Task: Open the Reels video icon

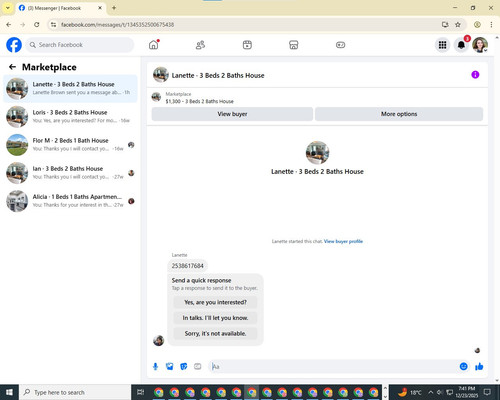Action: coord(247,45)
